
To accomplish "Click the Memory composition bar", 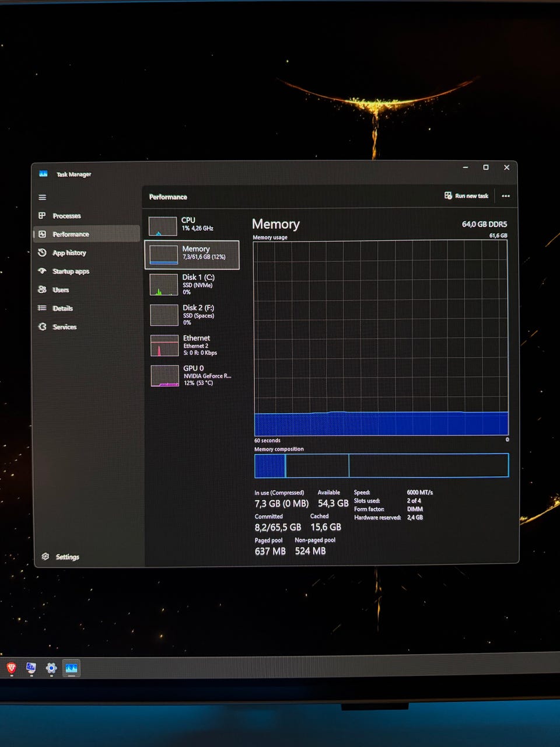I will coord(381,466).
